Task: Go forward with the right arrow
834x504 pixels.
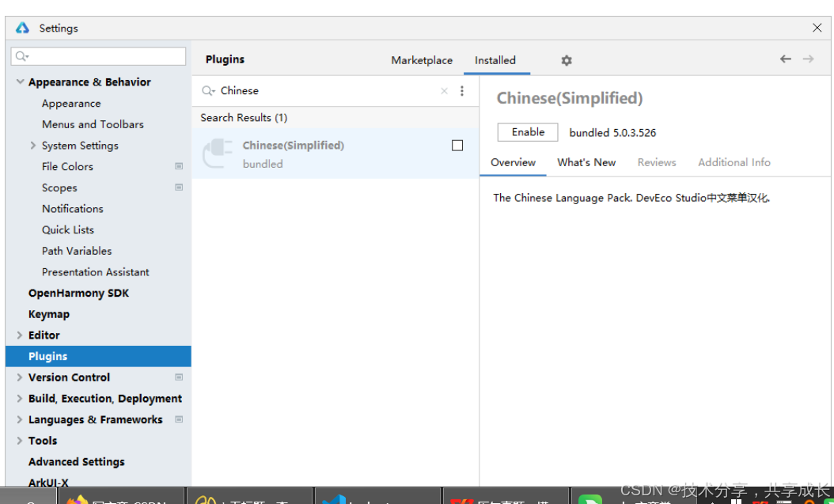Action: (809, 59)
